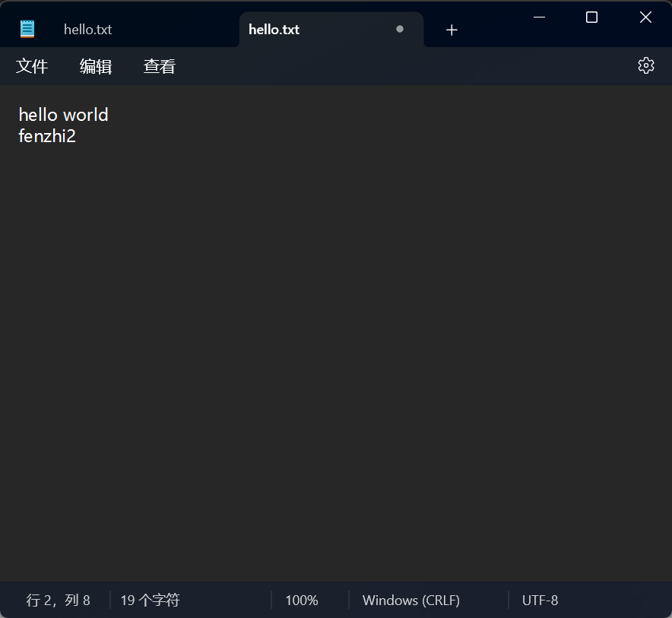Open the 文件 menu
This screenshot has width=672, height=618.
32,66
